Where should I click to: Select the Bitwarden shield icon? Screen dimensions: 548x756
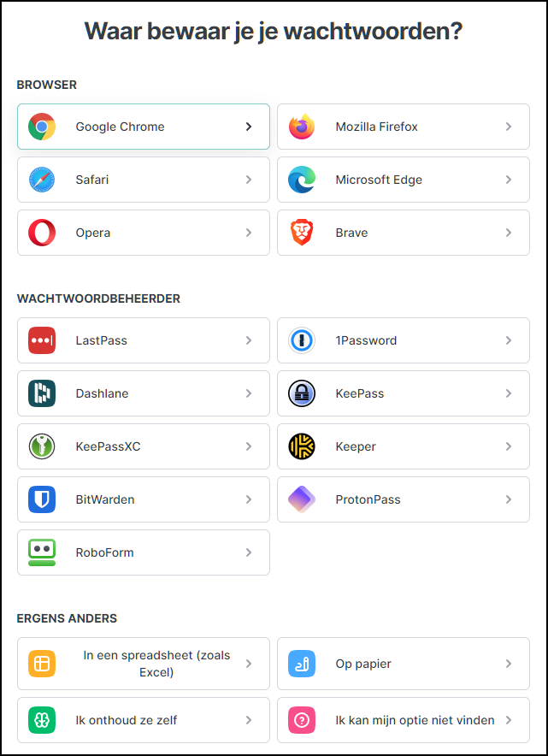tap(42, 499)
